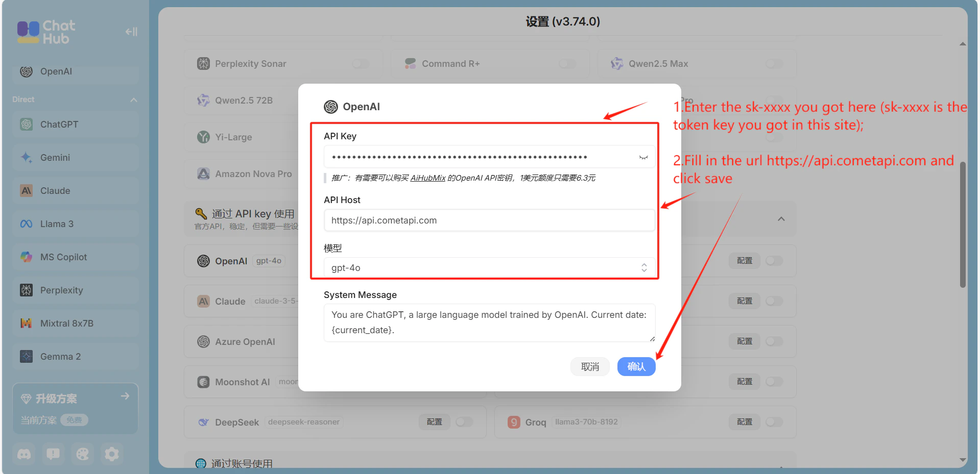Open the OpenAI chat in sidebar
The image size is (980, 474).
tap(76, 71)
